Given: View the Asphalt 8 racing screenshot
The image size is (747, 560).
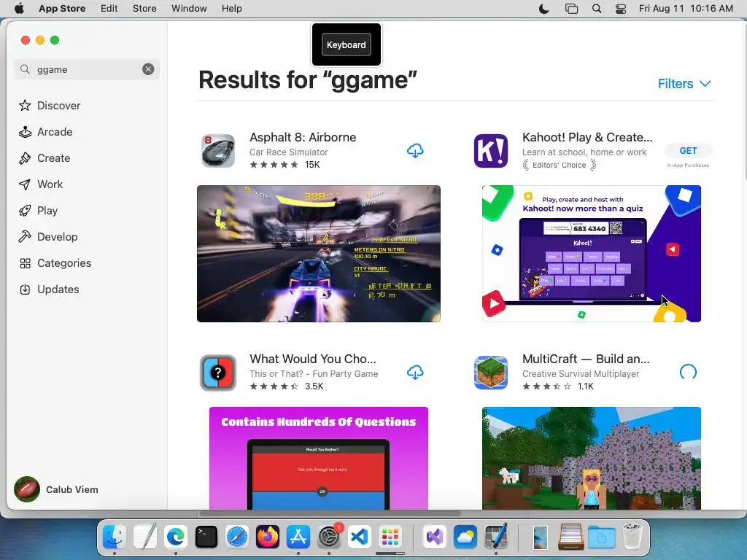Looking at the screenshot, I should (x=319, y=254).
